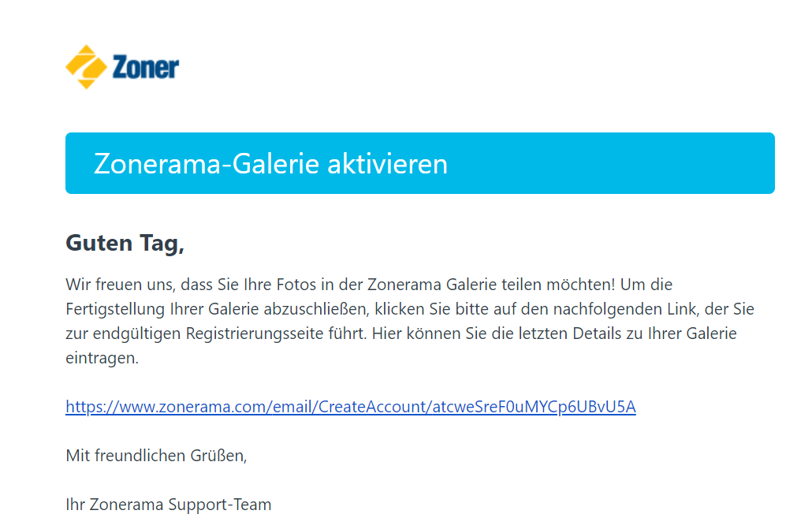Select the Guten Tag greeting heading

pyautogui.click(x=125, y=243)
